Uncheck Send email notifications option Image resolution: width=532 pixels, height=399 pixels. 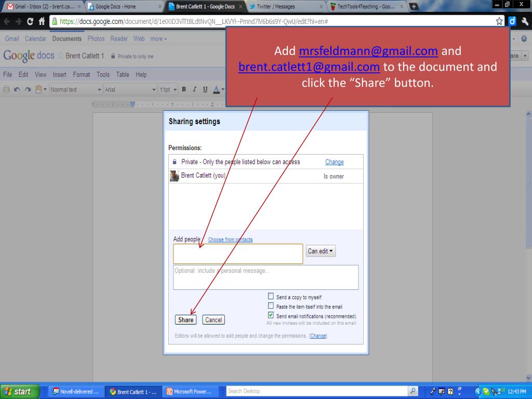point(271,315)
